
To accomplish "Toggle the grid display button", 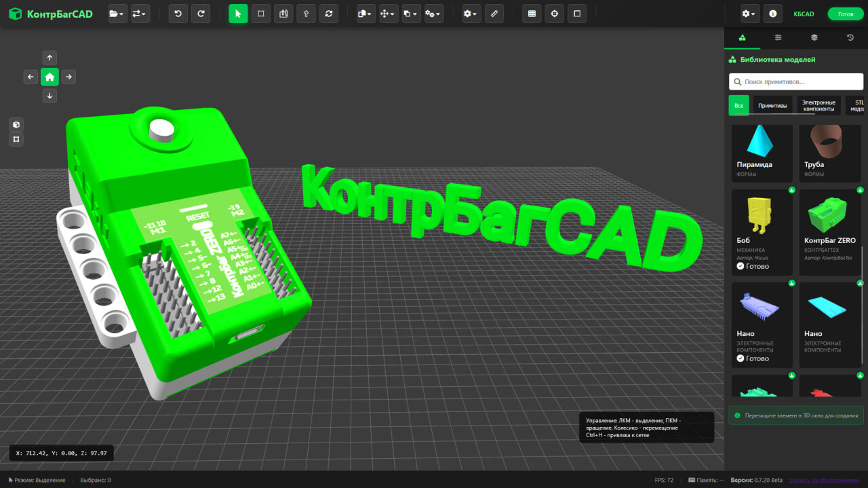I will (x=532, y=14).
